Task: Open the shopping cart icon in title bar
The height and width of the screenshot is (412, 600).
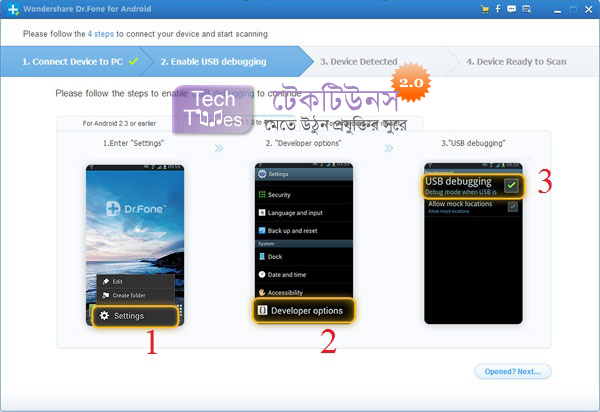Action: tap(485, 9)
